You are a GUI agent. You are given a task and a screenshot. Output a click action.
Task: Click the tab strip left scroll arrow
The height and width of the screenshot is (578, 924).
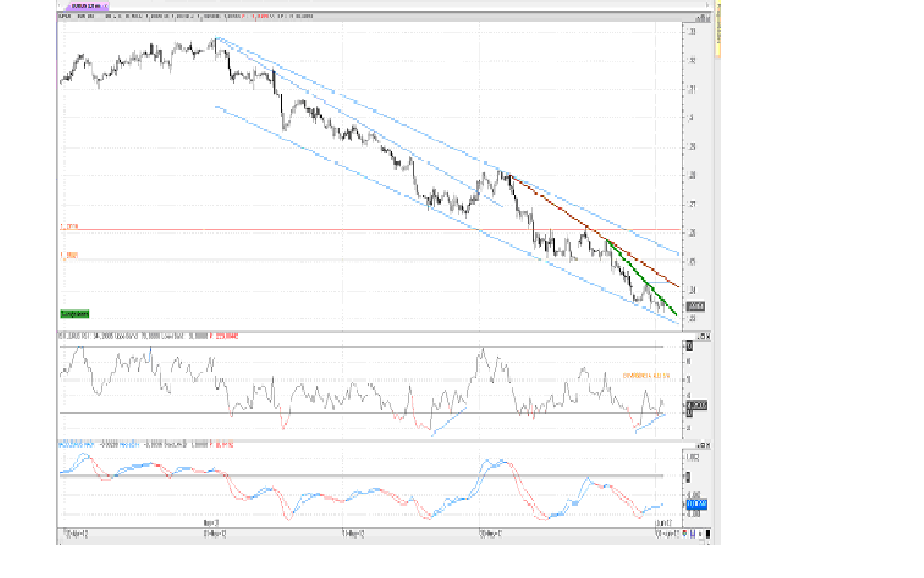coord(60,6)
